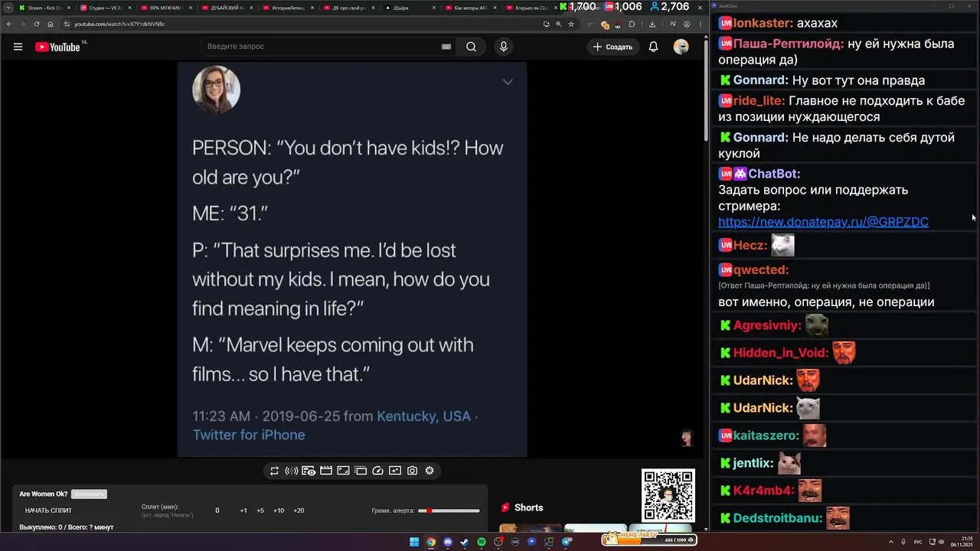
Task: Switch to the ДК про свой tab
Action: (348, 8)
